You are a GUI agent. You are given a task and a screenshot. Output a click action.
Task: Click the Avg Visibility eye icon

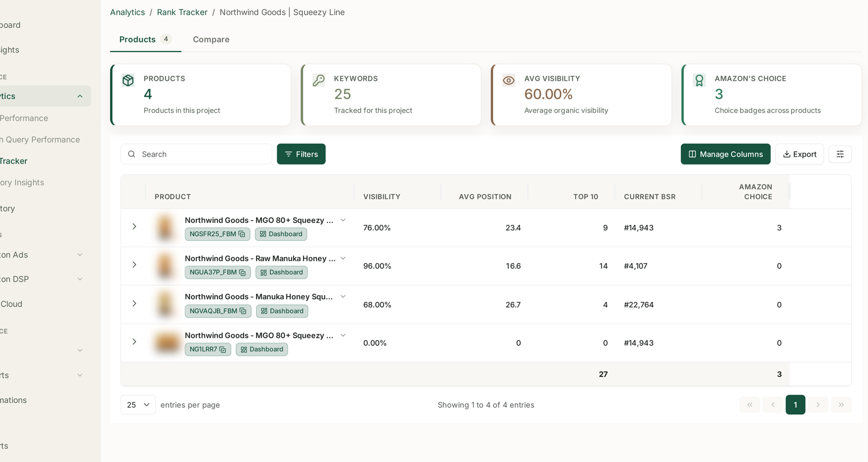click(508, 80)
